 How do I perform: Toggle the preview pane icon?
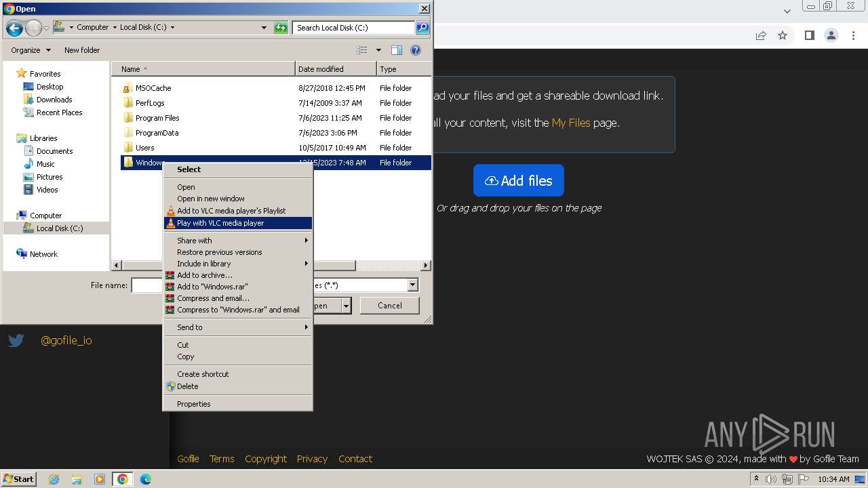point(397,50)
